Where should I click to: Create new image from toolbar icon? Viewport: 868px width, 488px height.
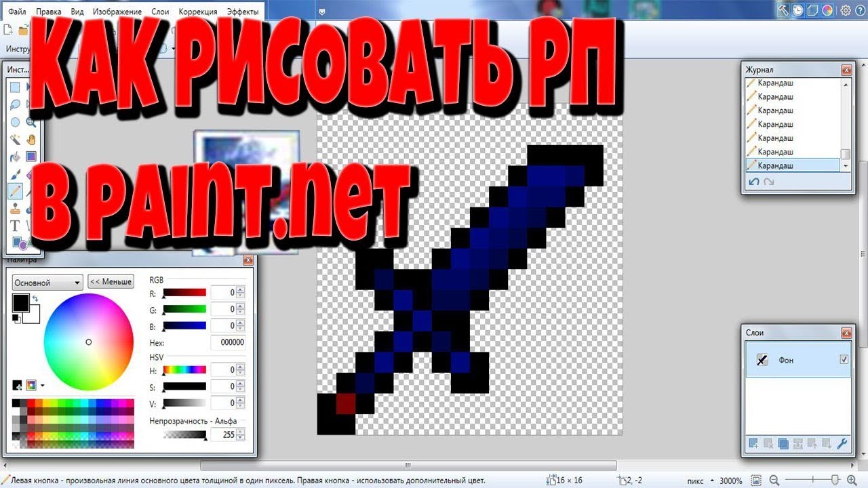(x=8, y=30)
